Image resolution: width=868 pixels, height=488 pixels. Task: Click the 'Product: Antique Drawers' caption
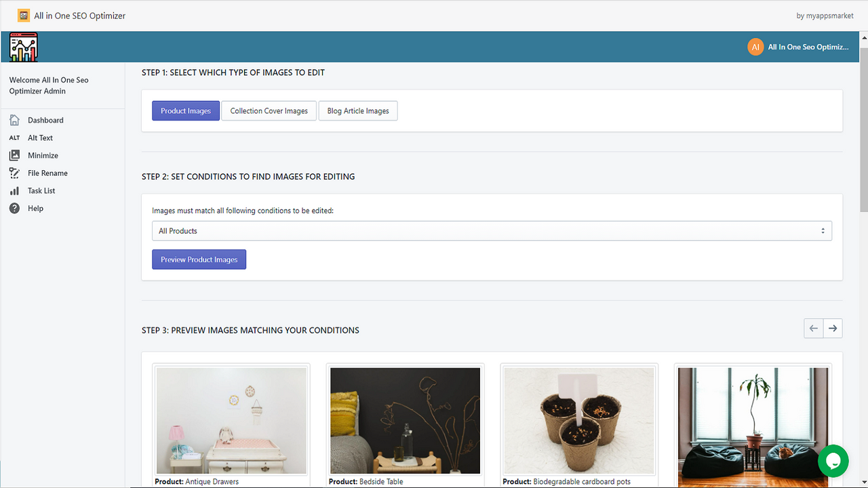pos(197,481)
